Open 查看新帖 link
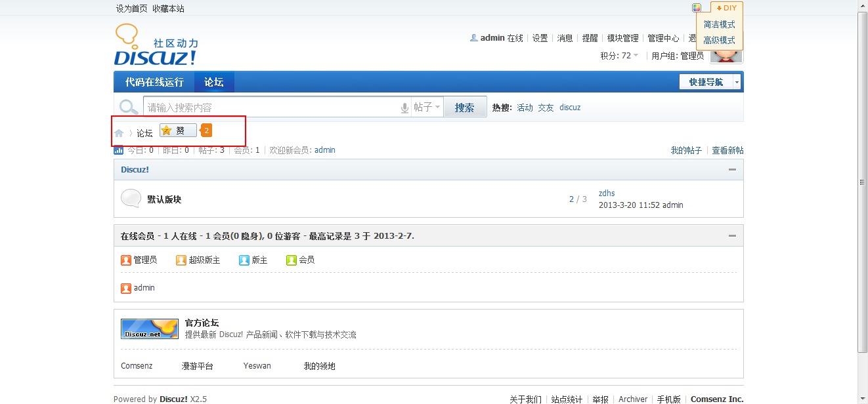 click(x=727, y=151)
